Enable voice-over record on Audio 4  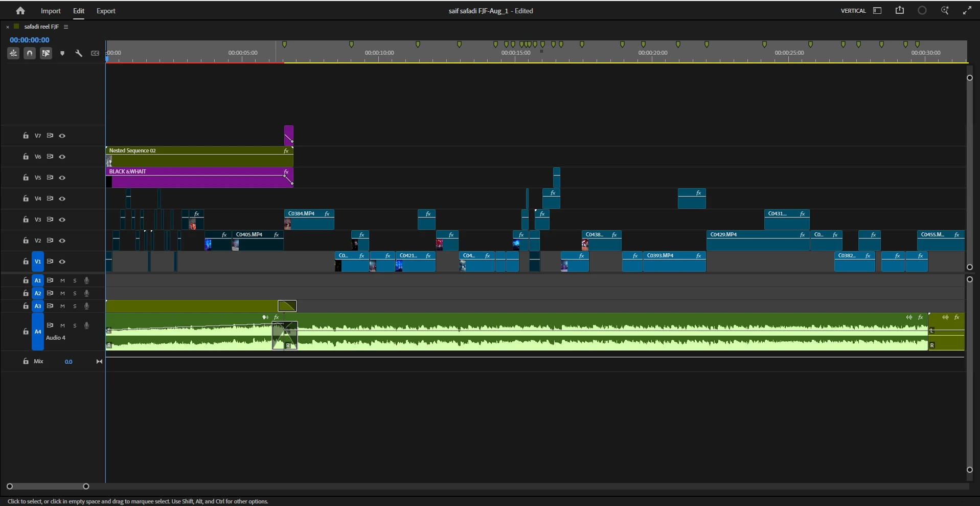[87, 325]
